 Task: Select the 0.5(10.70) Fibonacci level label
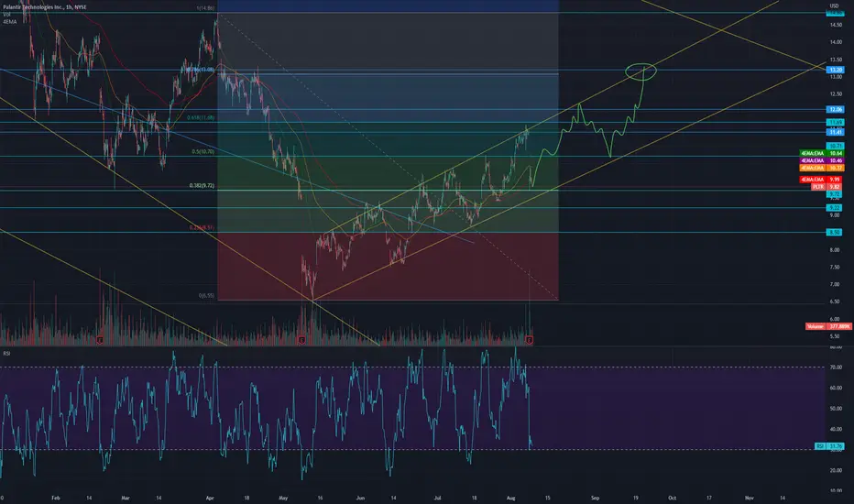pos(203,152)
